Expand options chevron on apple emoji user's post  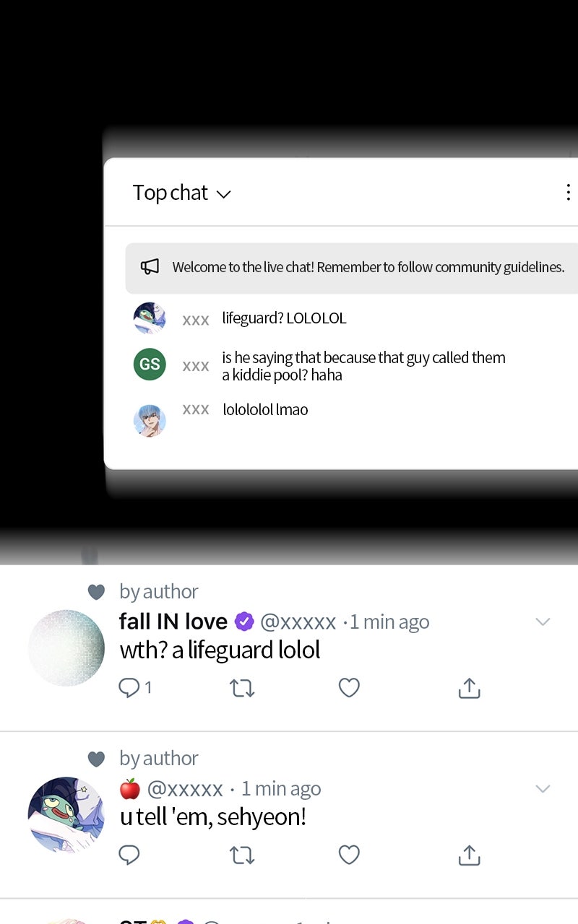[x=543, y=789]
